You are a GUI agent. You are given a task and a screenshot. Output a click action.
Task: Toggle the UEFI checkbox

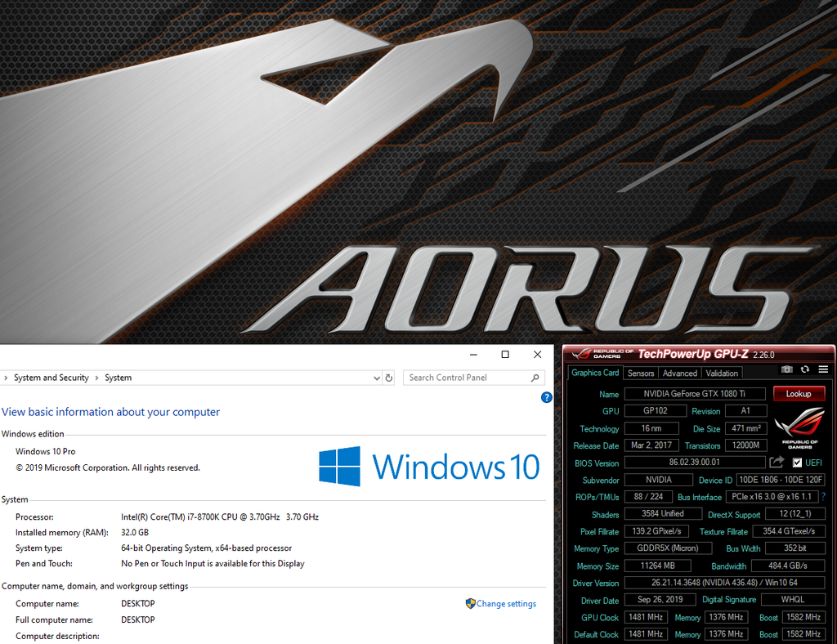[x=798, y=463]
